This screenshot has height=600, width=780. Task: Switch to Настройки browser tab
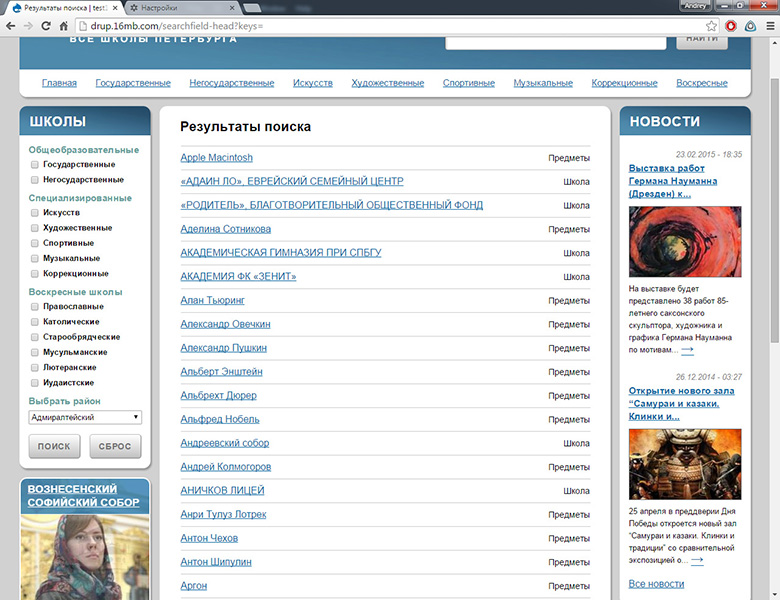[x=182, y=8]
